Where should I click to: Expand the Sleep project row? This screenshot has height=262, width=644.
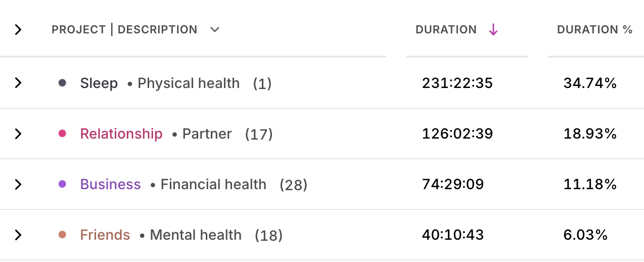click(x=18, y=83)
